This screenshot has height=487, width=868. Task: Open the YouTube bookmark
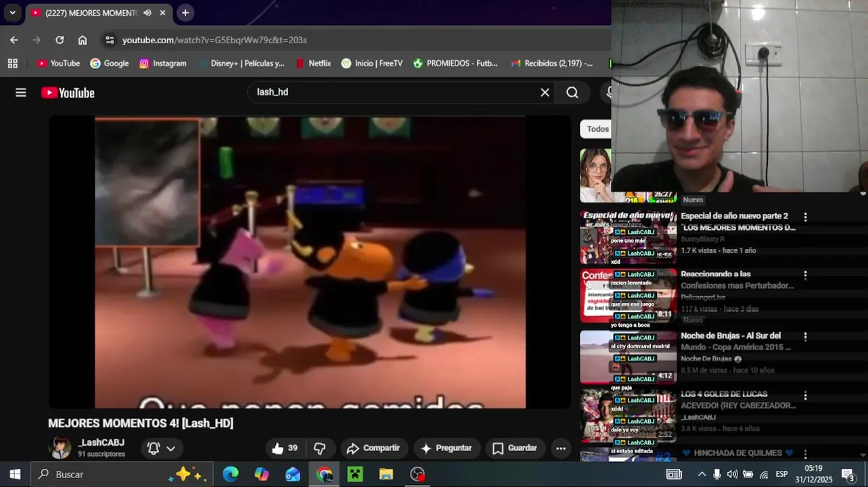coord(58,63)
